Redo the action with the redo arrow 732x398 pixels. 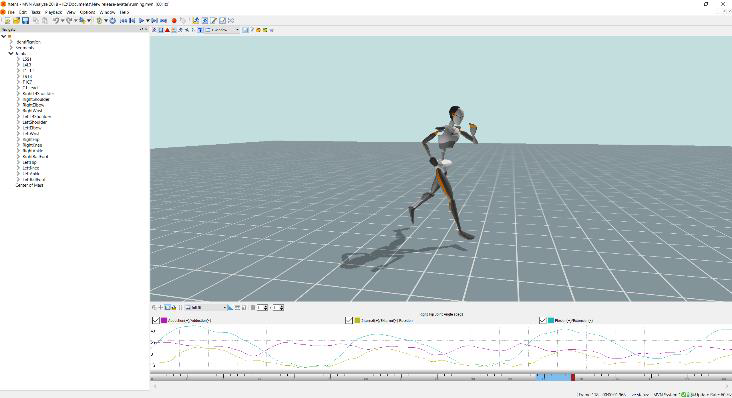coord(69,21)
